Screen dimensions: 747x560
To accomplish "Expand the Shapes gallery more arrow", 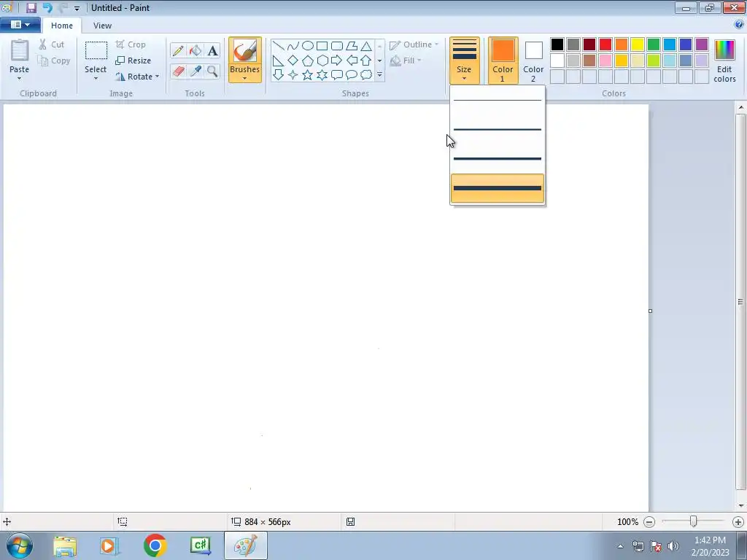I will (x=379, y=75).
